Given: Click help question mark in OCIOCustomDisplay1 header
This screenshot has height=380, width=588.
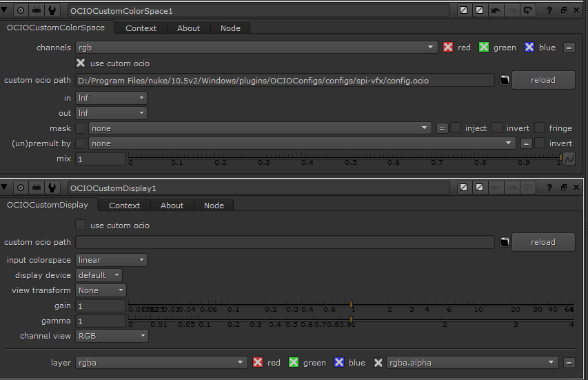Looking at the screenshot, I should click(549, 188).
